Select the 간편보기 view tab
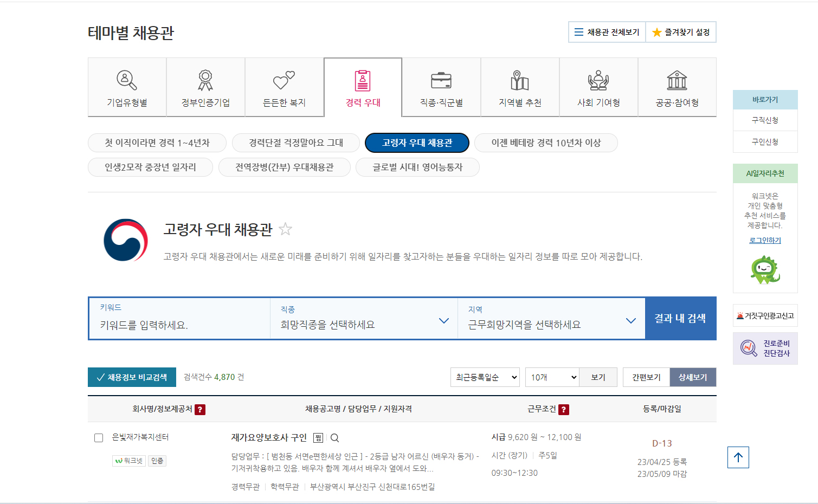818x504 pixels. 646,377
